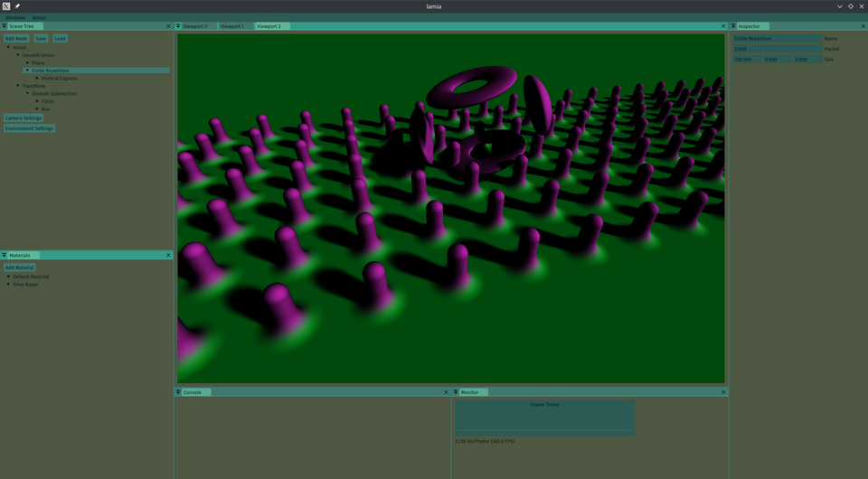
Task: Collapse the Union tree node
Action: pos(9,47)
